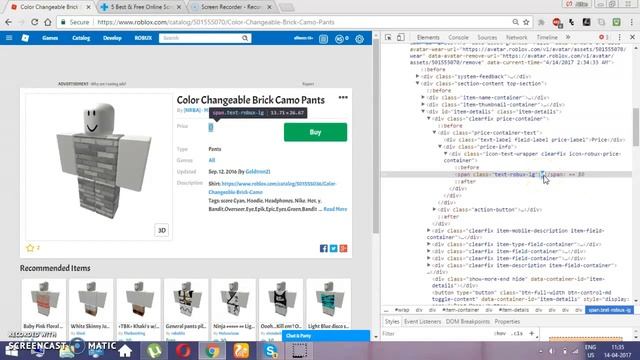Switch to the Network tab
640x360 pixels.
click(517, 38)
